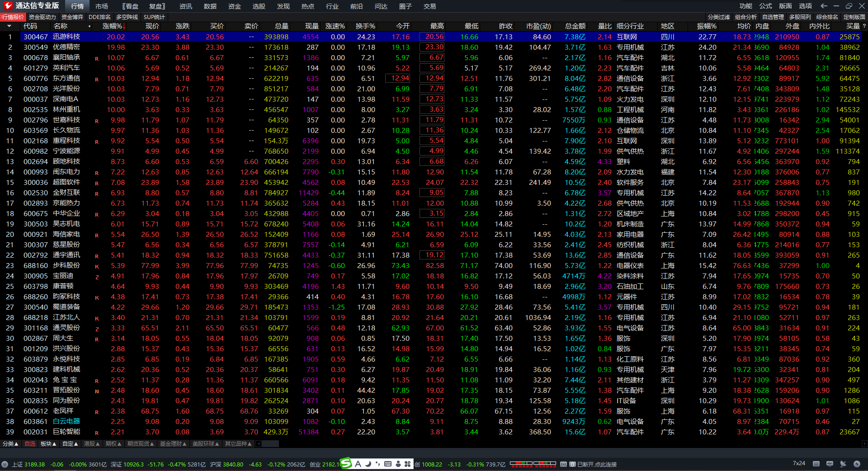This screenshot has height=471, width=868.
Task: Click the dot marker after 名称 header
Action: coord(90,26)
